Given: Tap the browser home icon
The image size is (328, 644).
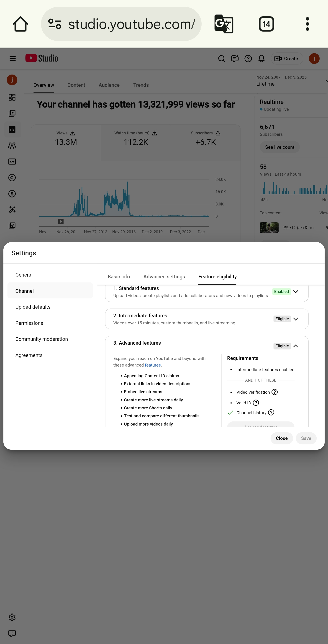Looking at the screenshot, I should coord(20,24).
